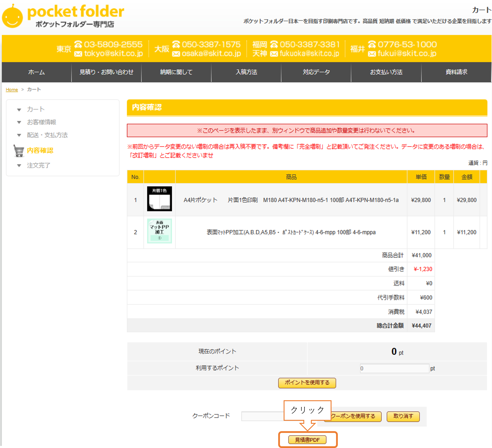Open the お支払い方法 menu item
492x448 pixels.
[x=386, y=72]
